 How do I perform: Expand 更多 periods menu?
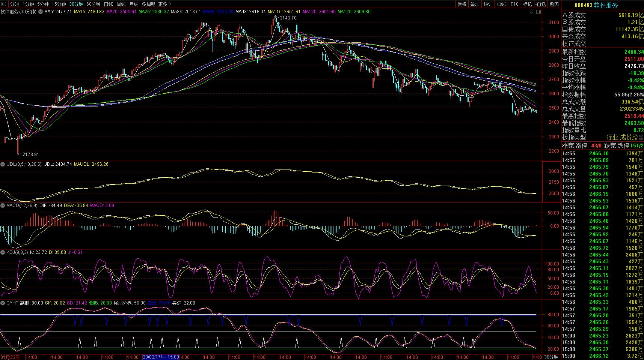click(164, 4)
